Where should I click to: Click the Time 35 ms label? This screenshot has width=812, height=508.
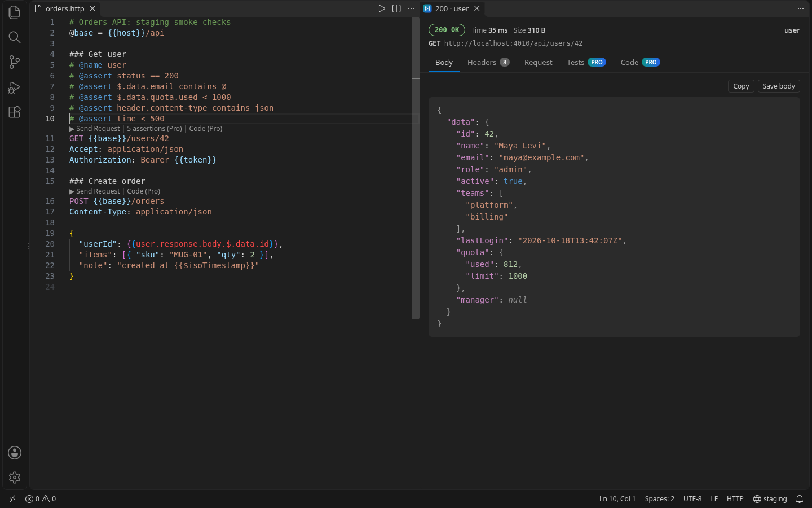click(489, 30)
